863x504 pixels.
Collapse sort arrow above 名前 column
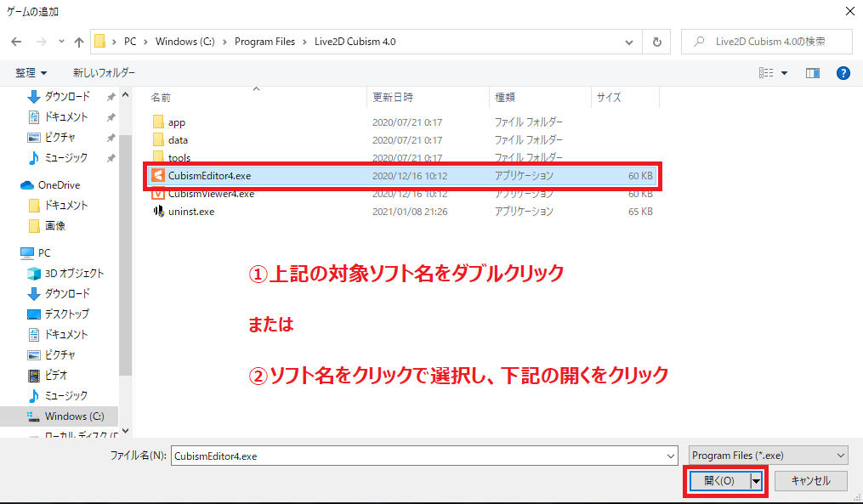pos(256,88)
